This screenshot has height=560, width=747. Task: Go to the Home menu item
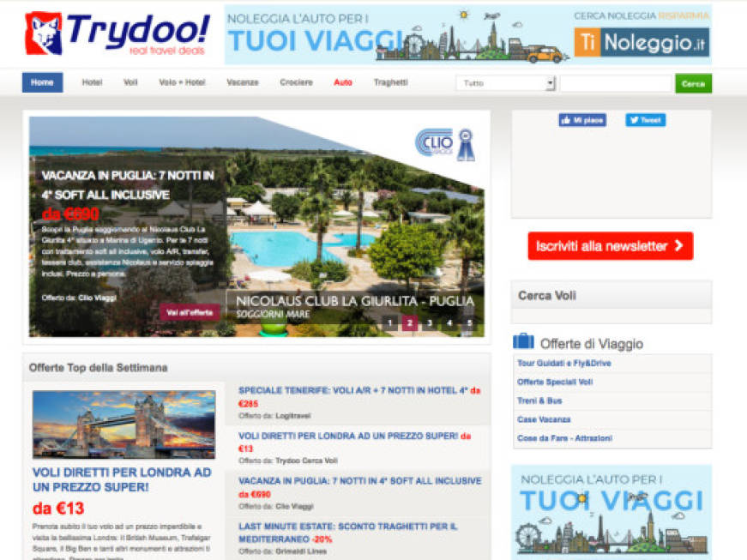(x=42, y=82)
